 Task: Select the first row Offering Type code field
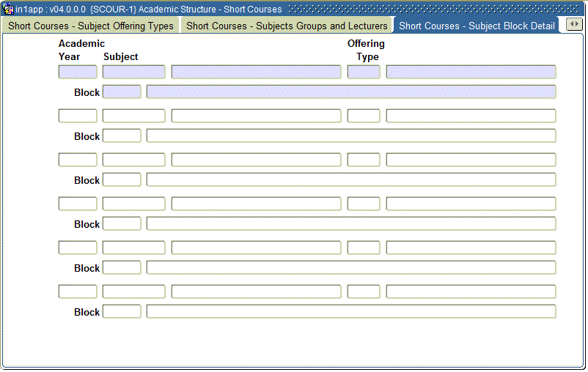[x=364, y=72]
